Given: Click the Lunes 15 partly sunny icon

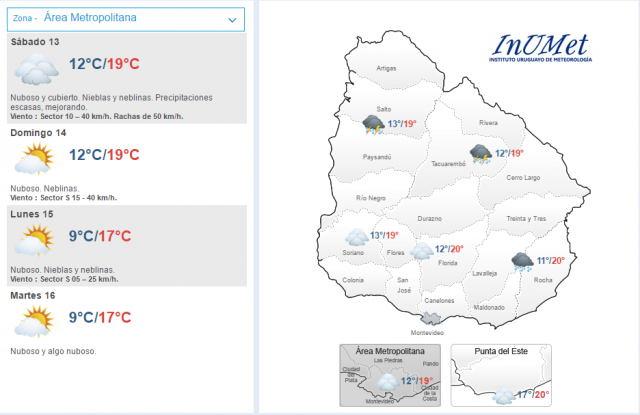Looking at the screenshot, I should pos(34,239).
